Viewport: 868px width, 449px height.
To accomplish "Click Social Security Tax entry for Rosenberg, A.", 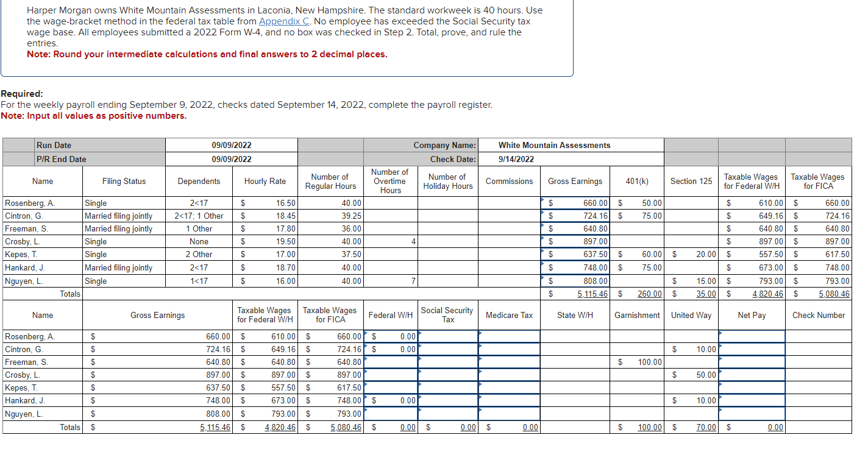I will [447, 336].
